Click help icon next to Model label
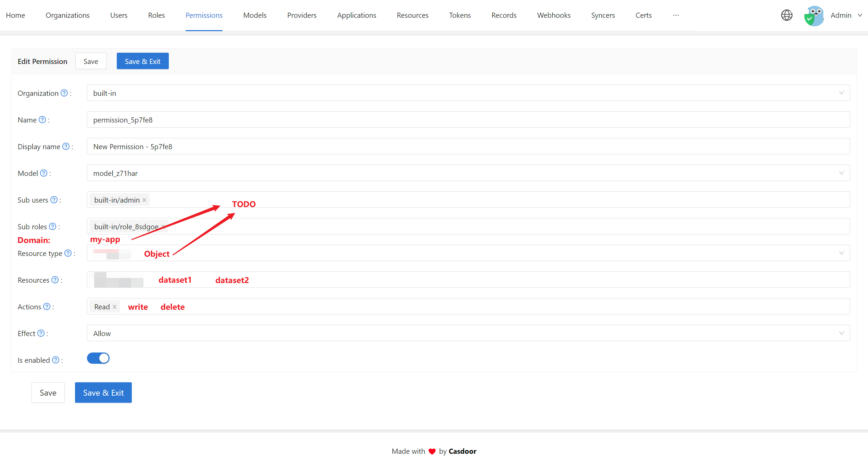The image size is (868, 462). click(43, 173)
